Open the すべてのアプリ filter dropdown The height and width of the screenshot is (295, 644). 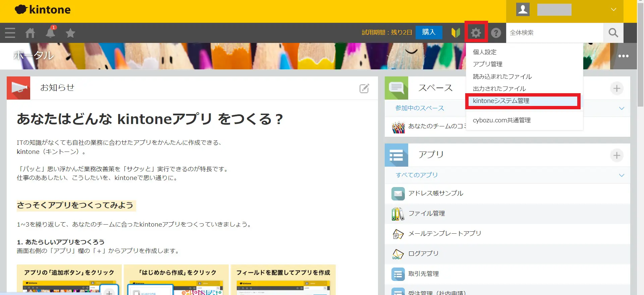417,175
